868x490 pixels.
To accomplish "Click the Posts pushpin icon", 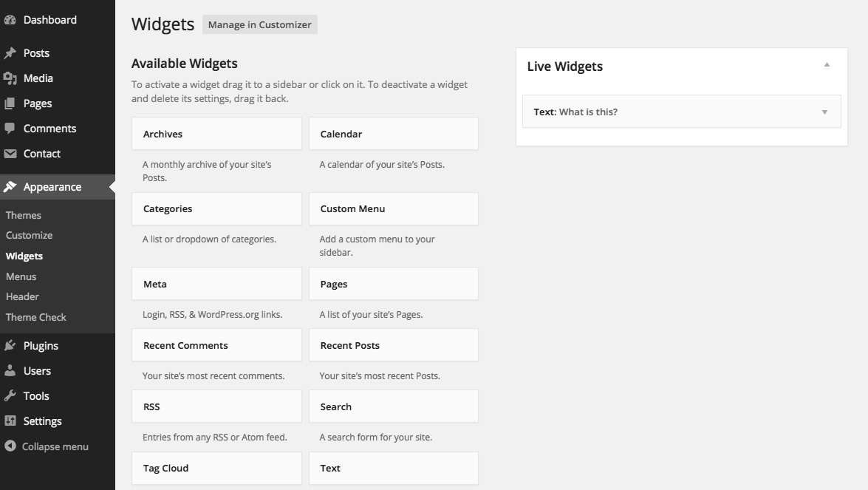I will [x=10, y=53].
